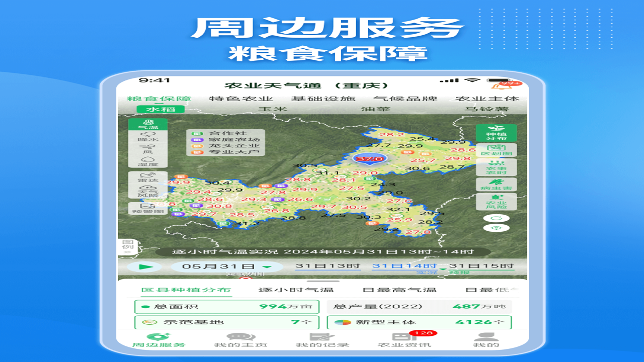Jump to 31日13时 on the timeline
The width and height of the screenshot is (644, 362).
328,266
